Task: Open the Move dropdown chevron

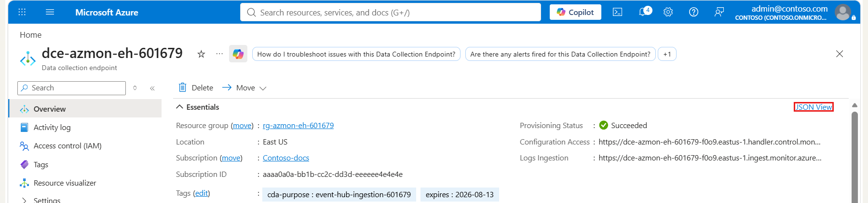Action: click(263, 88)
